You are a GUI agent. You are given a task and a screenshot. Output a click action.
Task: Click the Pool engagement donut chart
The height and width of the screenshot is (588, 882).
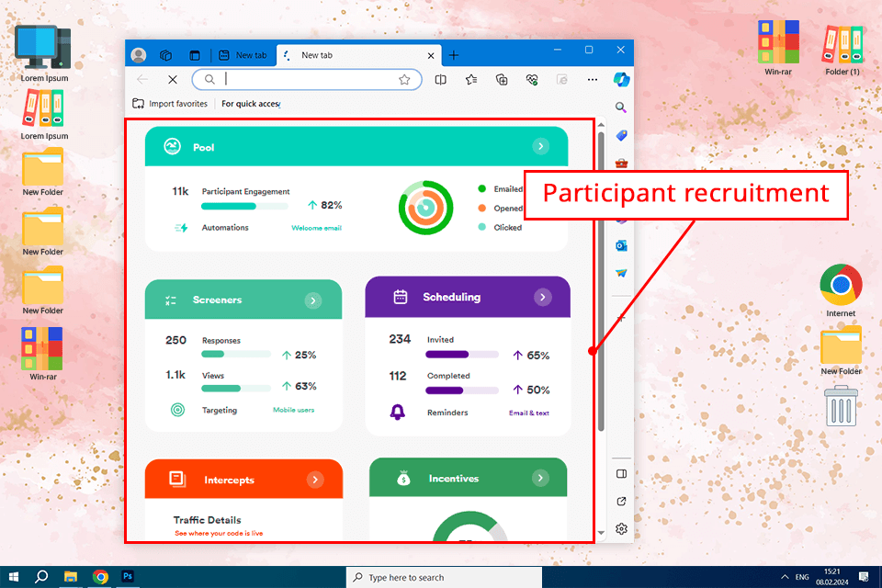coord(425,208)
